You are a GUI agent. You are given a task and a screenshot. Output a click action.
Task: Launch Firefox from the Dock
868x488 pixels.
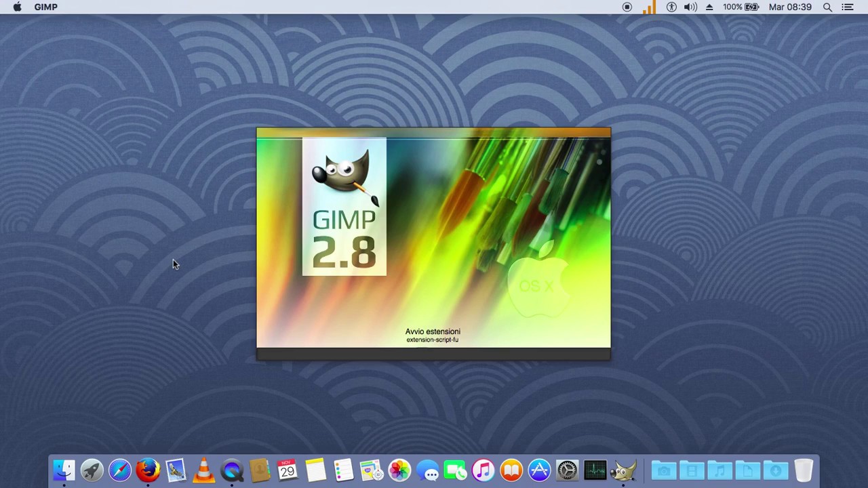point(148,470)
